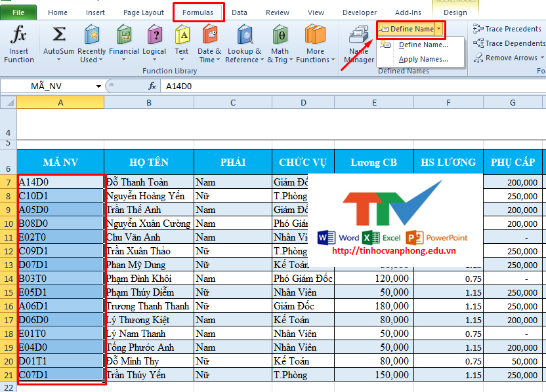This screenshot has width=546, height=392.
Task: Switch to the Developer tab
Action: (360, 12)
